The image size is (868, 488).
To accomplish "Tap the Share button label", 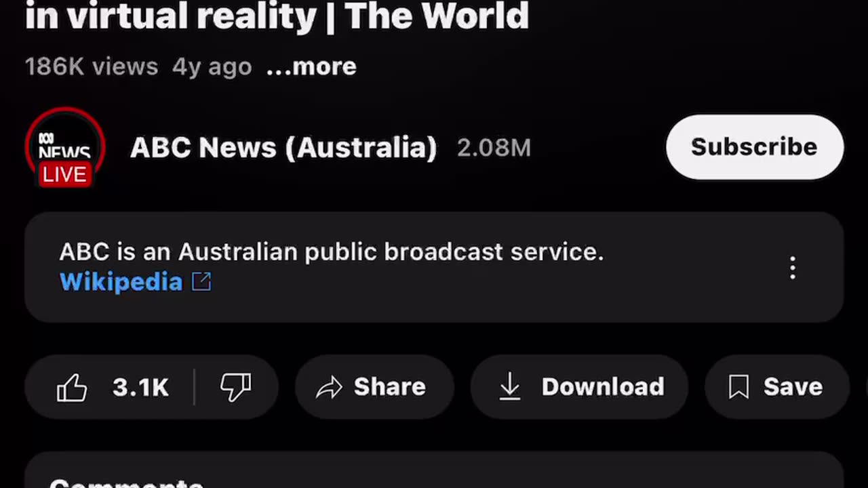I will (x=390, y=387).
